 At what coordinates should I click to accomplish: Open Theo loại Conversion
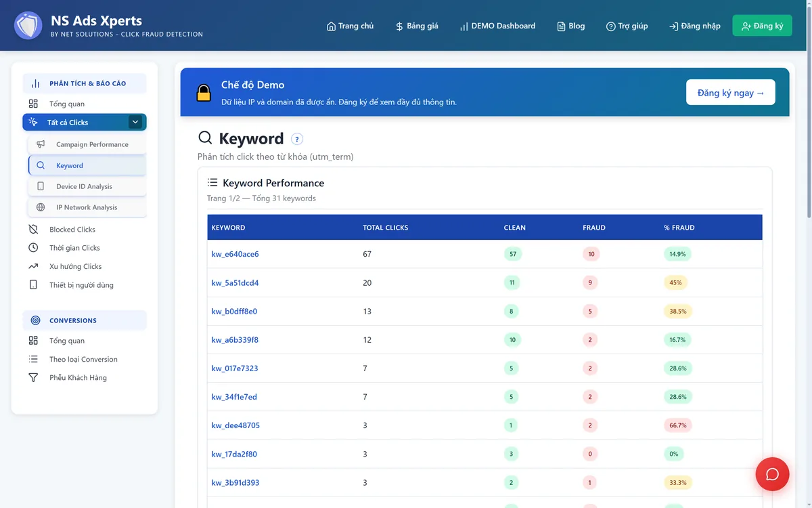[x=83, y=359]
